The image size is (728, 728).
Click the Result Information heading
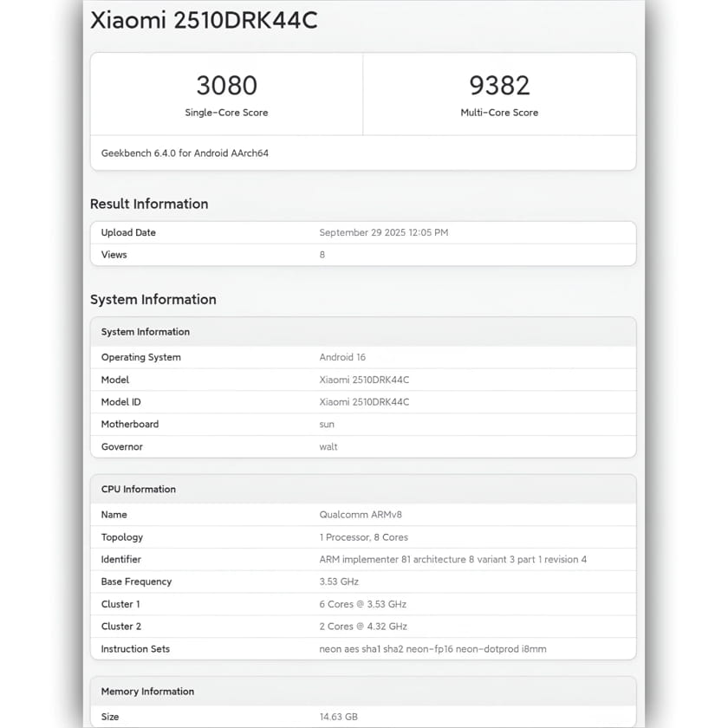point(149,204)
